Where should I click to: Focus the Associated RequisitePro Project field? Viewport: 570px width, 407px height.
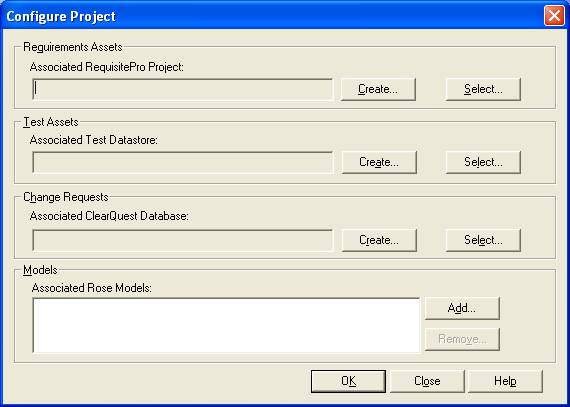pyautogui.click(x=182, y=89)
